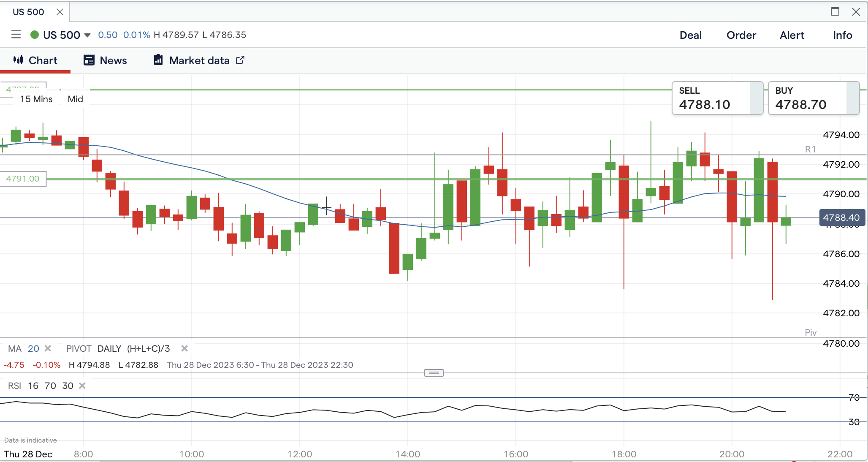Open the Market data tab
868x462 pixels.
(199, 60)
